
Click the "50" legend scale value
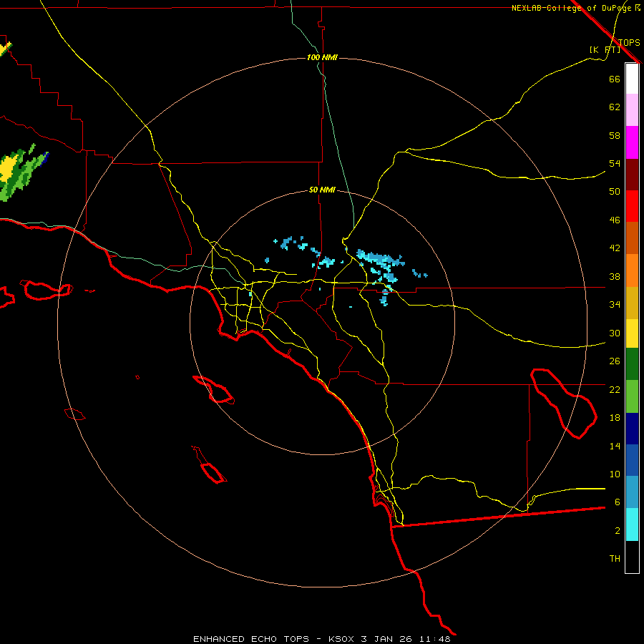tap(615, 191)
